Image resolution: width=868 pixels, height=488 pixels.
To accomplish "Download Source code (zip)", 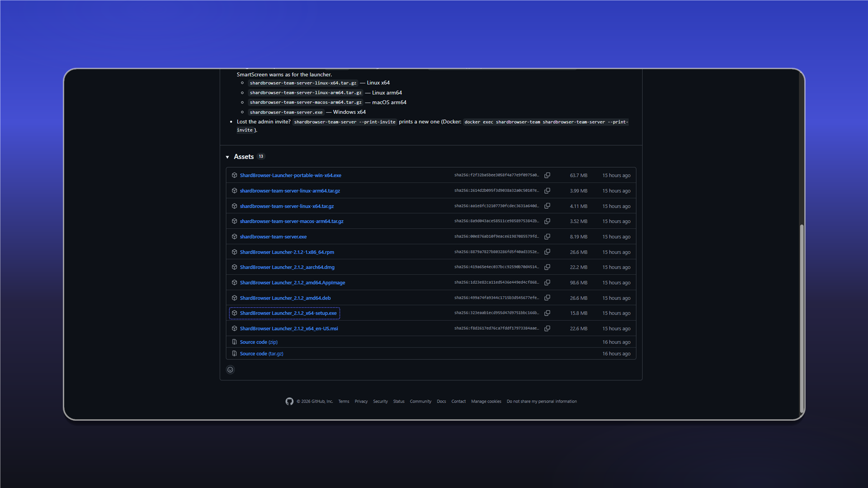I will coord(259,342).
